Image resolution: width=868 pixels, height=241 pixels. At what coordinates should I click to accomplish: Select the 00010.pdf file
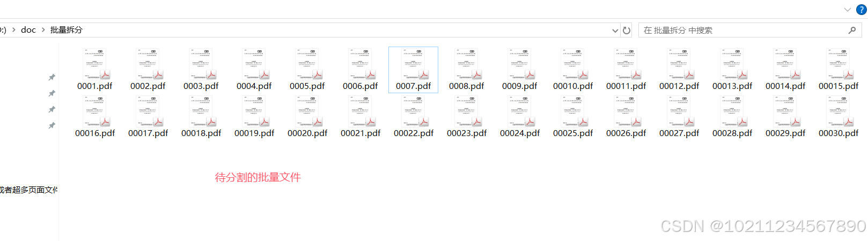573,70
